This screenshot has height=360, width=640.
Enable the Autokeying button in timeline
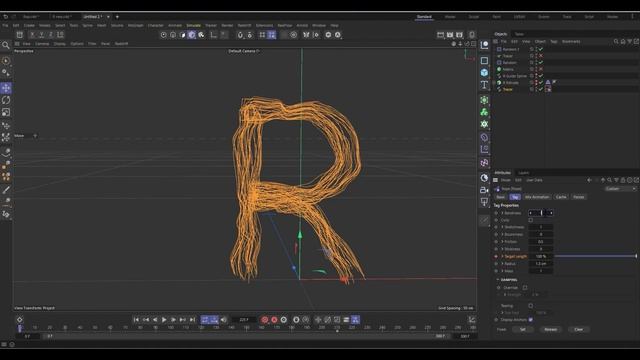click(274, 320)
